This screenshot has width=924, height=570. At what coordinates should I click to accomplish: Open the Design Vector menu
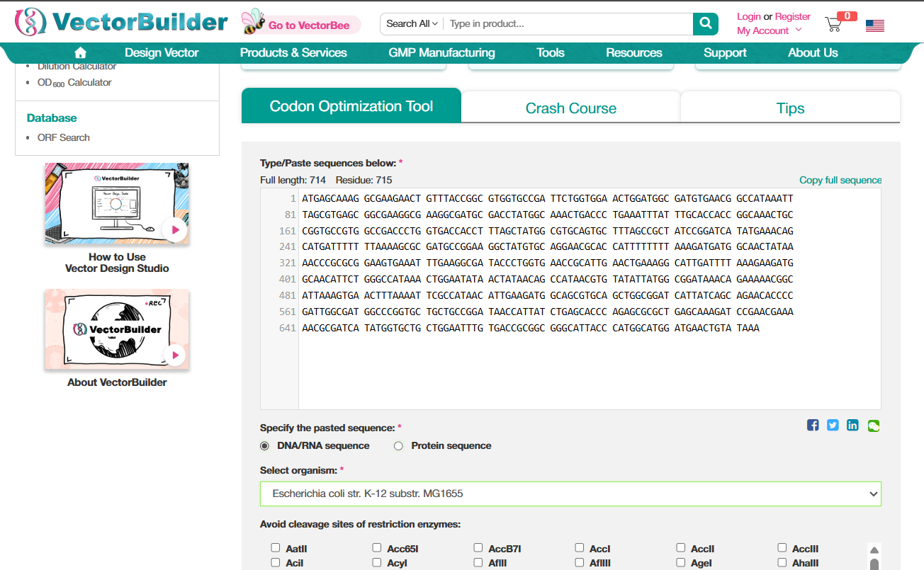coord(162,53)
